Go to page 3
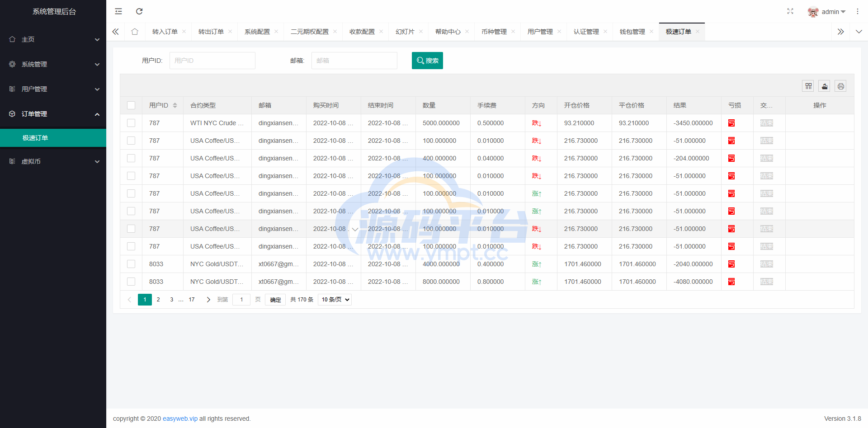The image size is (868, 428). click(x=172, y=300)
